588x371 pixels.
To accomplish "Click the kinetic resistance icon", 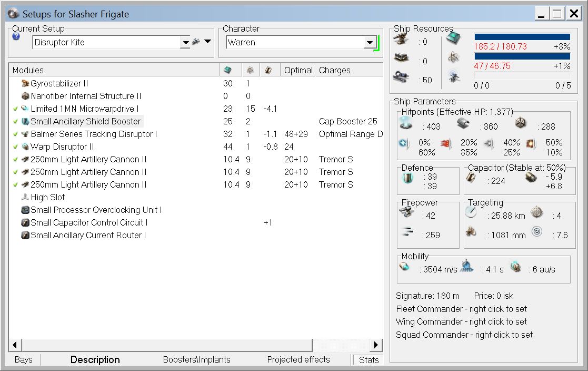I will coord(489,143).
